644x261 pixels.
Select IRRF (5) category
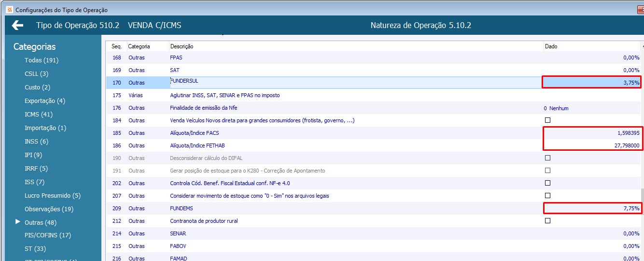point(36,169)
